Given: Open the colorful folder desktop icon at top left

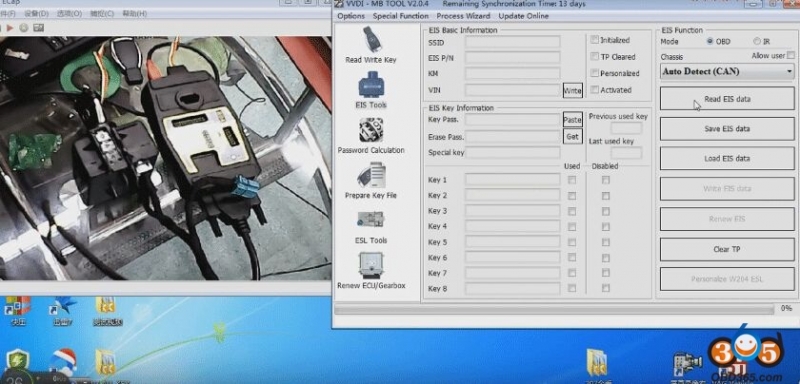Looking at the screenshot, I should tap(17, 305).
